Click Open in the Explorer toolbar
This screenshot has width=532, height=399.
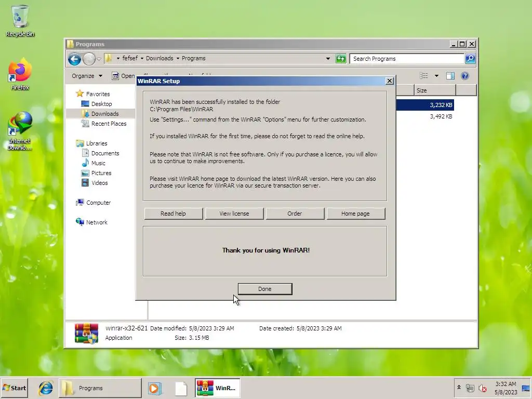pos(124,76)
